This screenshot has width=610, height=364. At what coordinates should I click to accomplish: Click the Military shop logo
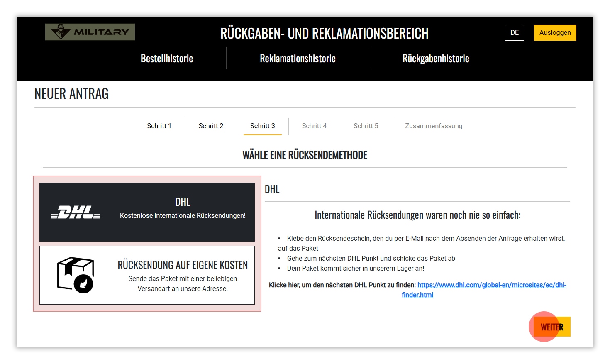click(x=90, y=32)
